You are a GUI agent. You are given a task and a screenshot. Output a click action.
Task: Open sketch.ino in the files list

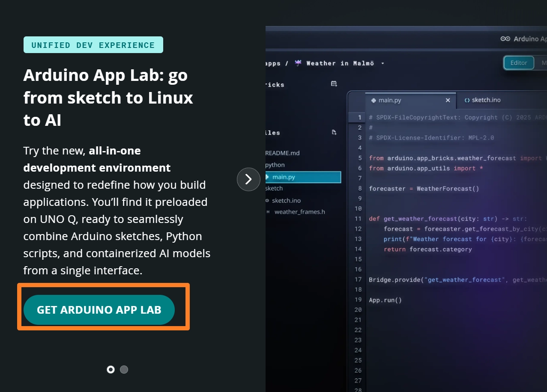[286, 200]
